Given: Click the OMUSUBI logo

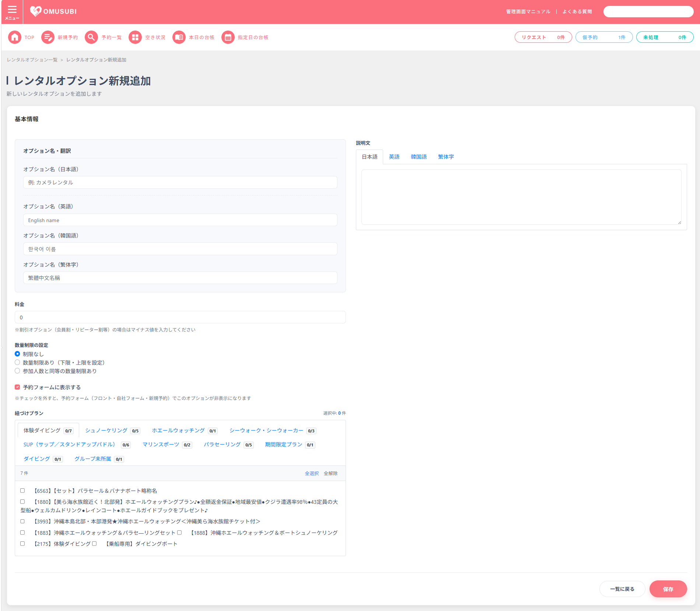Looking at the screenshot, I should click(53, 11).
